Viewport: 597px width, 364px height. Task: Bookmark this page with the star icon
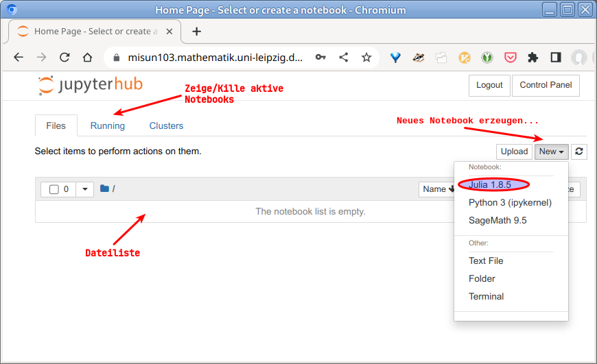pos(366,58)
